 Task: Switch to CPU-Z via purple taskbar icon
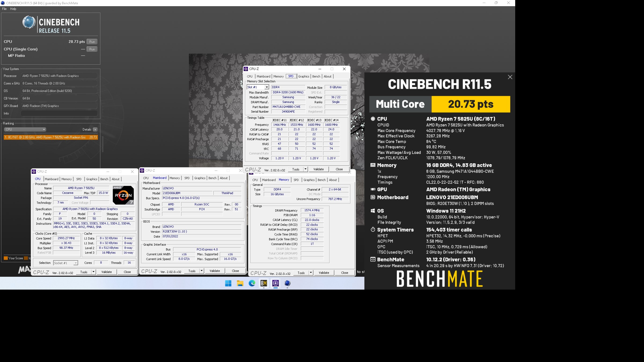point(276,283)
